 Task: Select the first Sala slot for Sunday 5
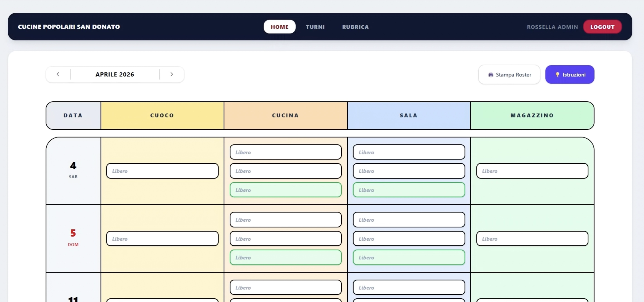(409, 220)
